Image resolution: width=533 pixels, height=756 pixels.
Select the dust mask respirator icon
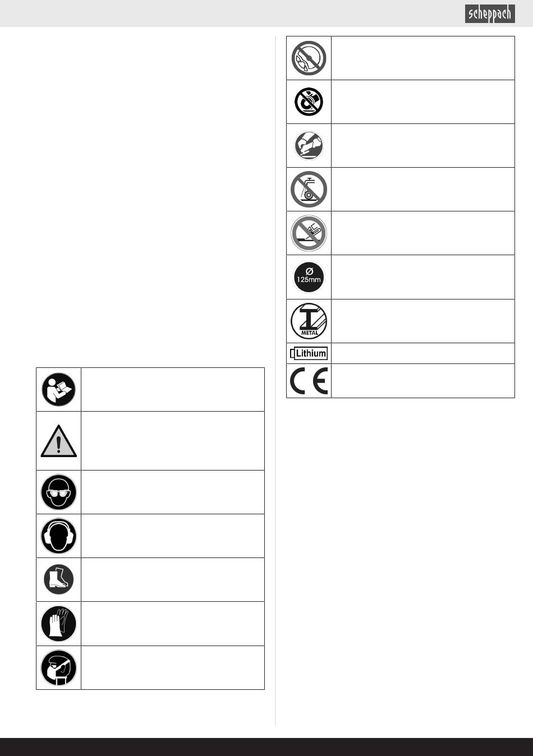[58, 667]
